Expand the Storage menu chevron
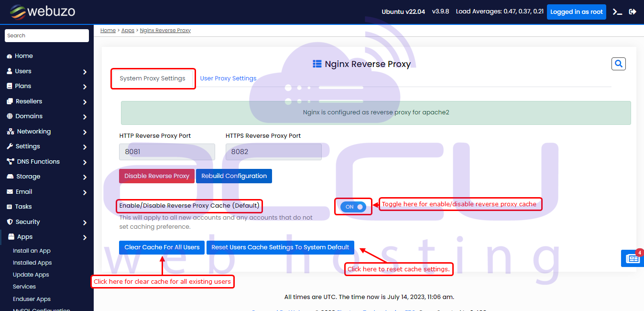 [85, 177]
